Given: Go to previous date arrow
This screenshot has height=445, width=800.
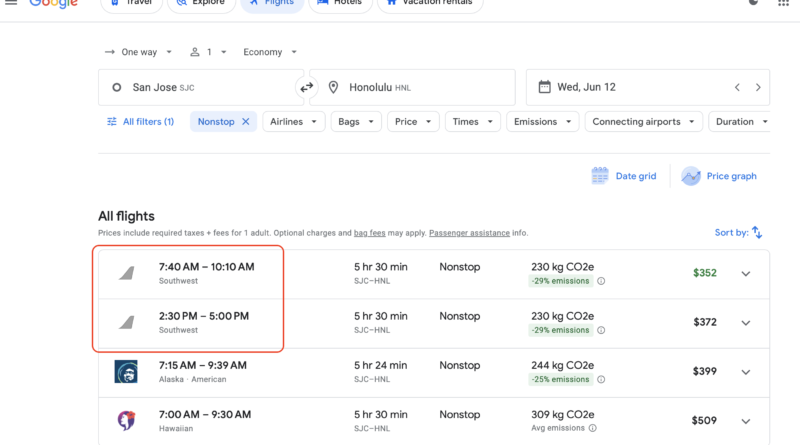Looking at the screenshot, I should [737, 88].
